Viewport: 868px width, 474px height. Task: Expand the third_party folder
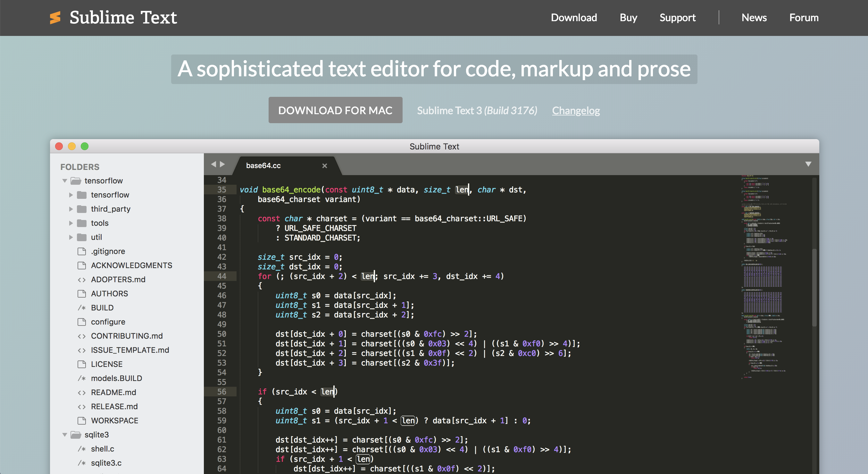pyautogui.click(x=71, y=209)
